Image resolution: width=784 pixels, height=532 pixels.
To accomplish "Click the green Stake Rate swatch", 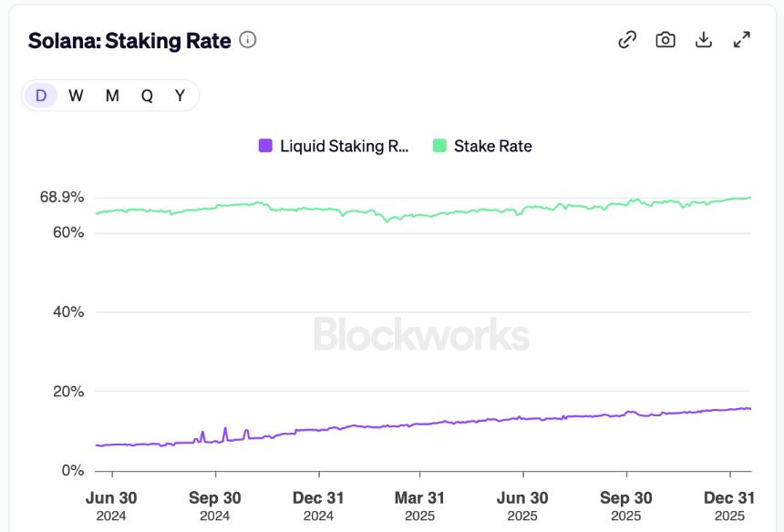I will (439, 146).
